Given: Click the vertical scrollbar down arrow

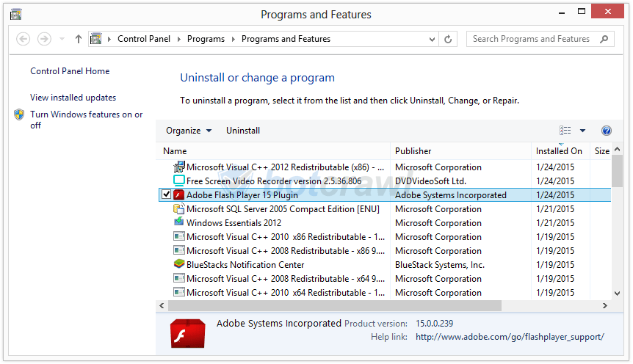Looking at the screenshot, I should [617, 294].
